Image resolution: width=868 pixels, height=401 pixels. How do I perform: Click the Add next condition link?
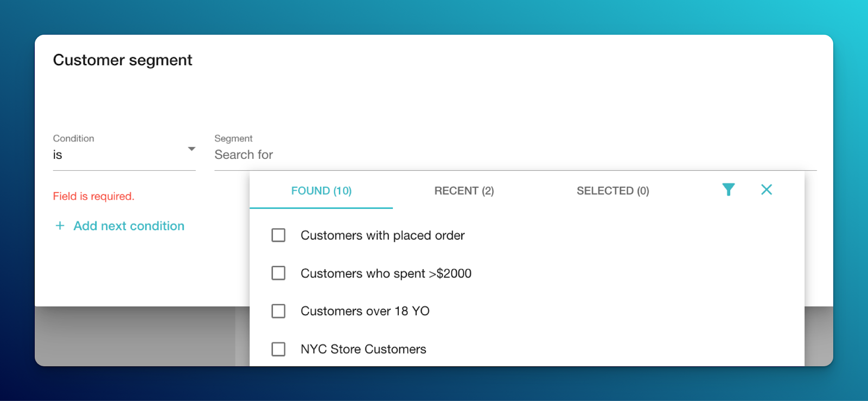[x=129, y=226]
